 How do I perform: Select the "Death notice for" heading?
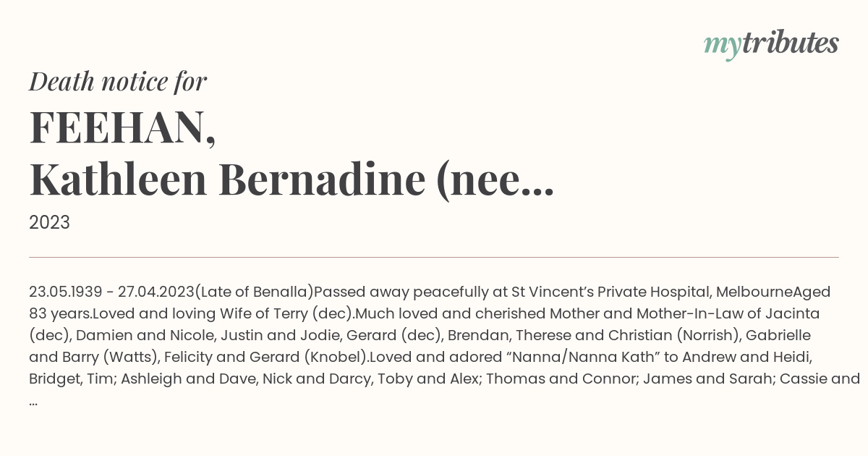118,82
